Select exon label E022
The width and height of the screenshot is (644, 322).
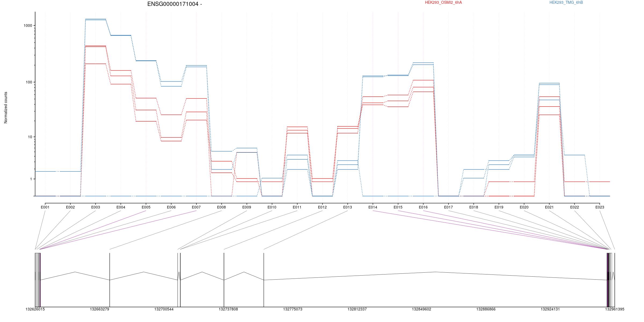click(575, 207)
